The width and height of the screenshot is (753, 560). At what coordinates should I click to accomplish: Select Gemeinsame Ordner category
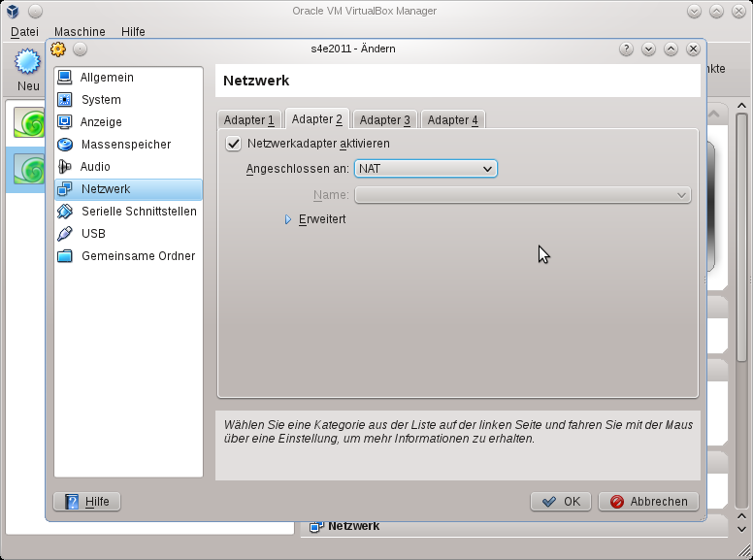(129, 256)
